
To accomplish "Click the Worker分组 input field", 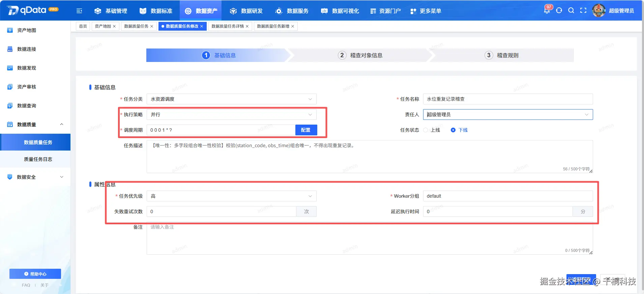I will point(508,196).
